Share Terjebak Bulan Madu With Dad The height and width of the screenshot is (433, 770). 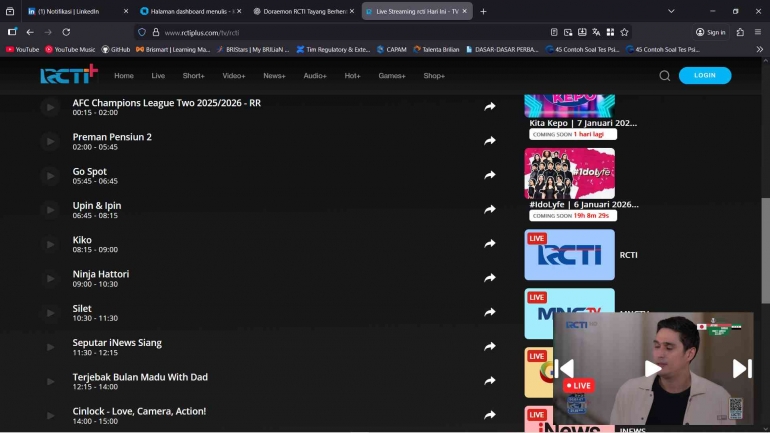(x=490, y=380)
